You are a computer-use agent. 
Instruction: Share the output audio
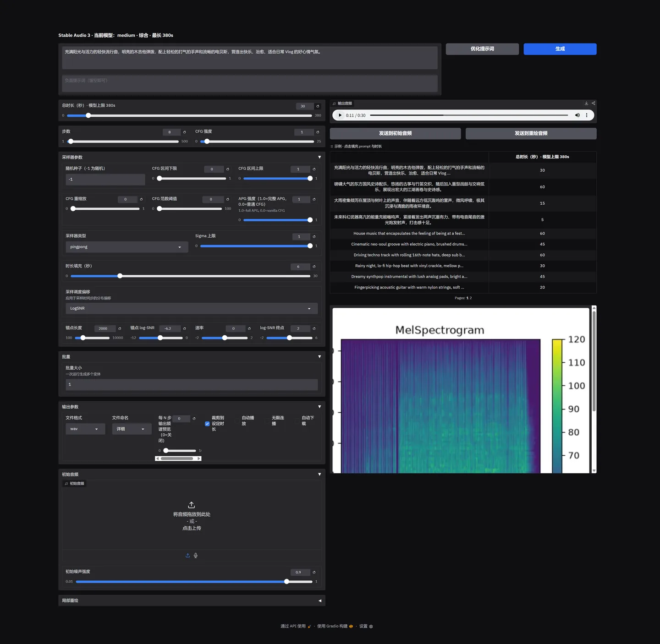(x=593, y=104)
